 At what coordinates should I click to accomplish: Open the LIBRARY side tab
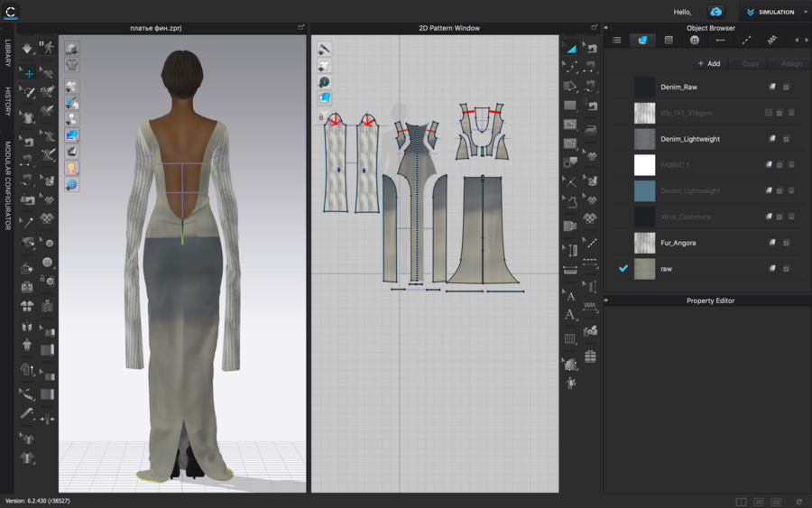8,52
